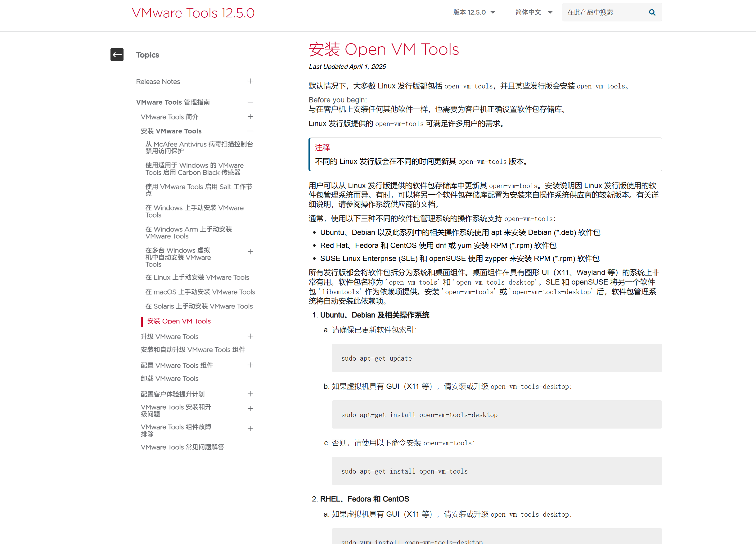Expand 在多台 Windows 虚拟机中自动安装 VMware Tools
The height and width of the screenshot is (544, 756).
[x=250, y=252]
